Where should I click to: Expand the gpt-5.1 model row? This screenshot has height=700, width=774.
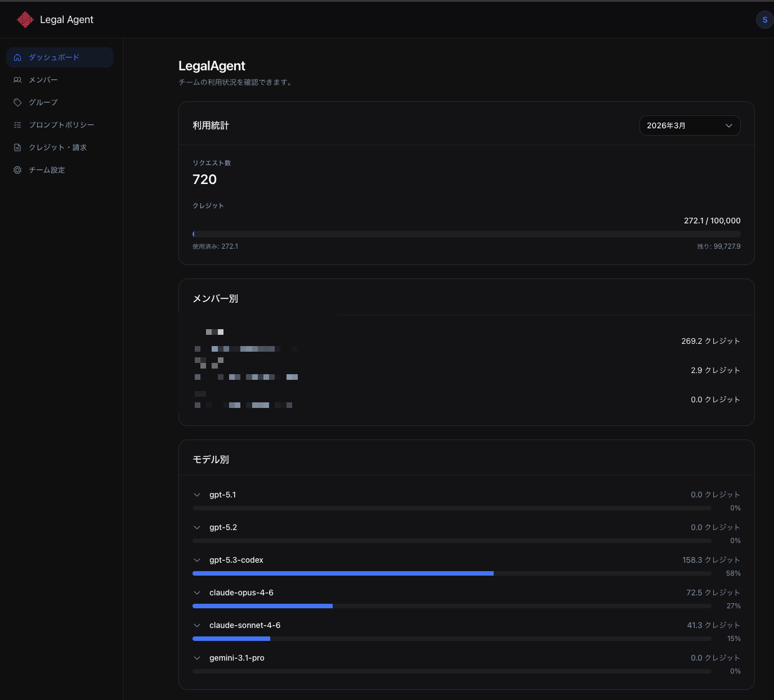pyautogui.click(x=197, y=495)
